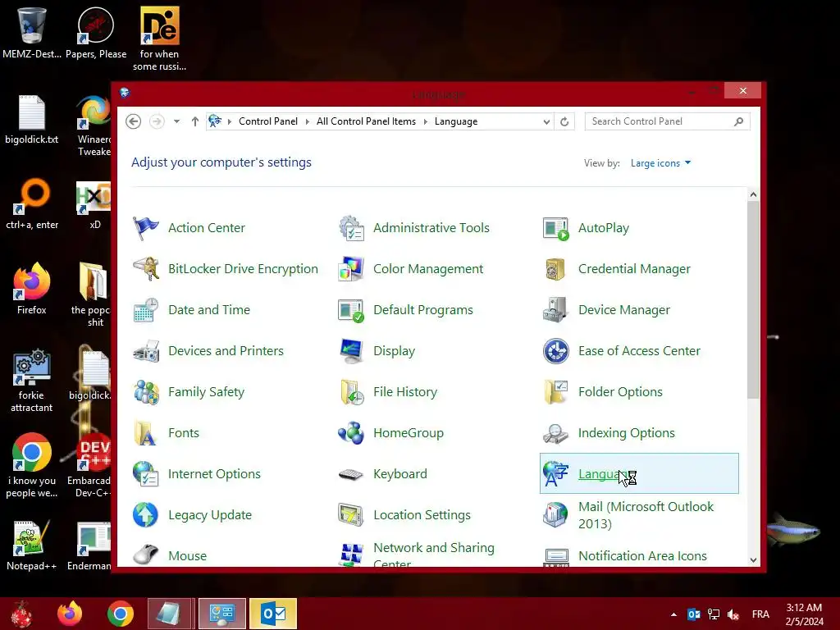Open the Fonts folder icon
Screen dimensions: 840x630
tap(146, 433)
